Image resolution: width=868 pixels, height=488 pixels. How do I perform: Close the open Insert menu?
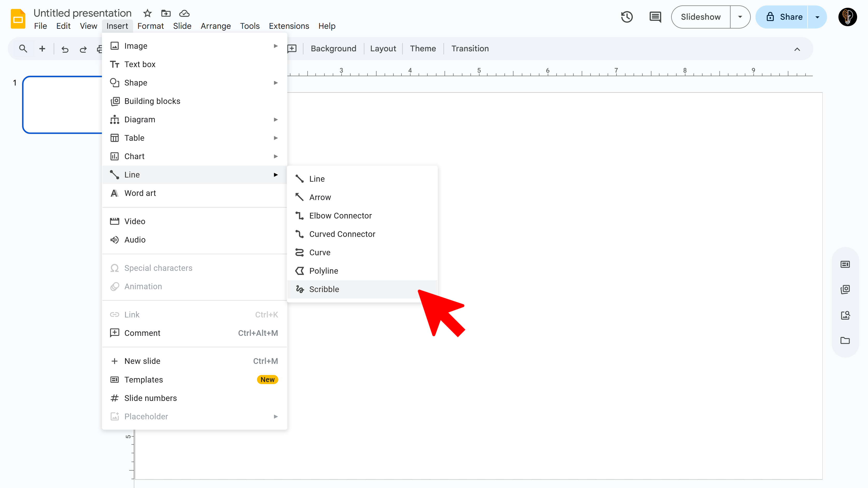click(x=117, y=26)
